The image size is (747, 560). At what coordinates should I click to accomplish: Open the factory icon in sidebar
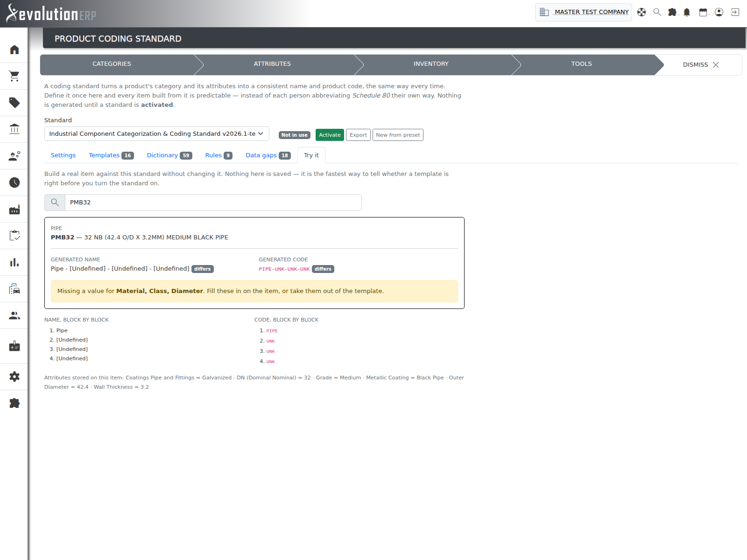click(x=14, y=209)
